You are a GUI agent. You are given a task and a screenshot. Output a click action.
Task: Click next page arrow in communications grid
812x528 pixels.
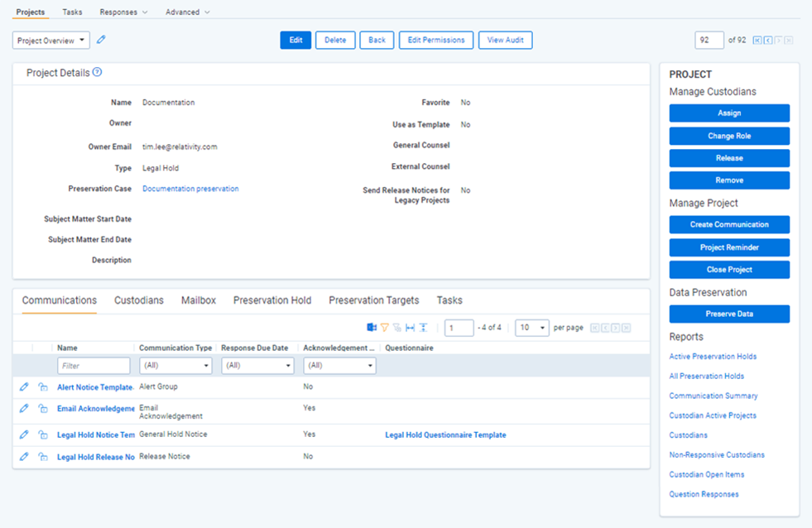pyautogui.click(x=616, y=328)
